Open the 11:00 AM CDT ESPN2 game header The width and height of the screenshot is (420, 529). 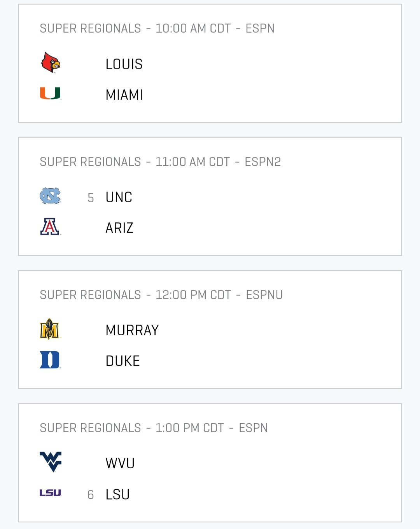(160, 162)
